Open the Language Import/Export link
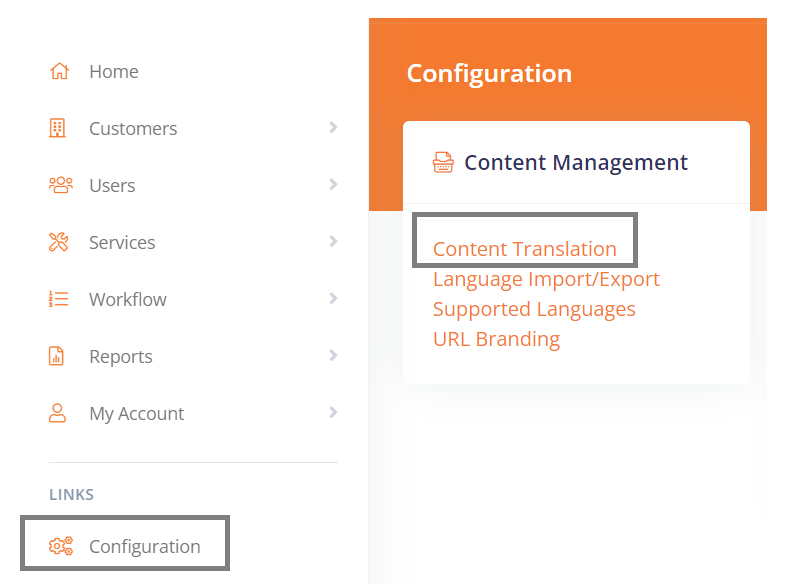 (546, 279)
